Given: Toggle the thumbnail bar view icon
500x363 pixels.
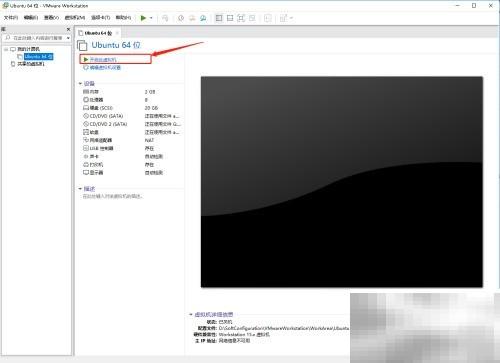Looking at the screenshot, I should point(230,18).
